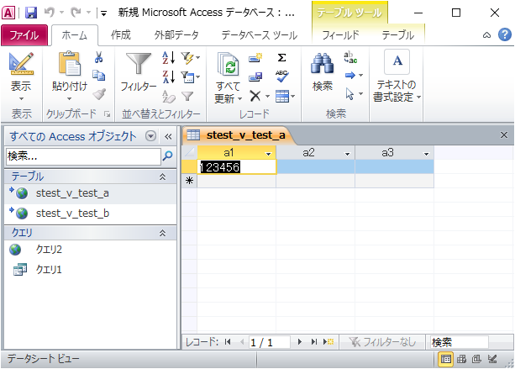Open the a1 column dropdown arrow
This screenshot has width=515, height=369.
pos(268,154)
